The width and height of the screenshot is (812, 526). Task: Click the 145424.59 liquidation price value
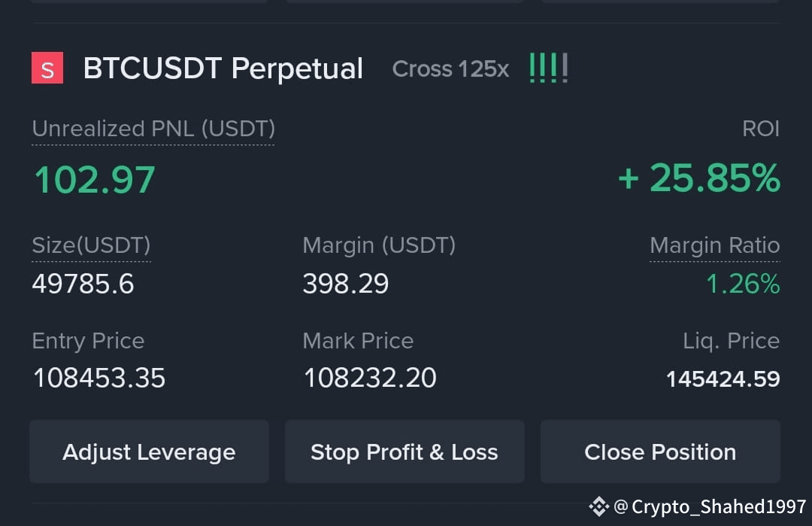click(723, 379)
